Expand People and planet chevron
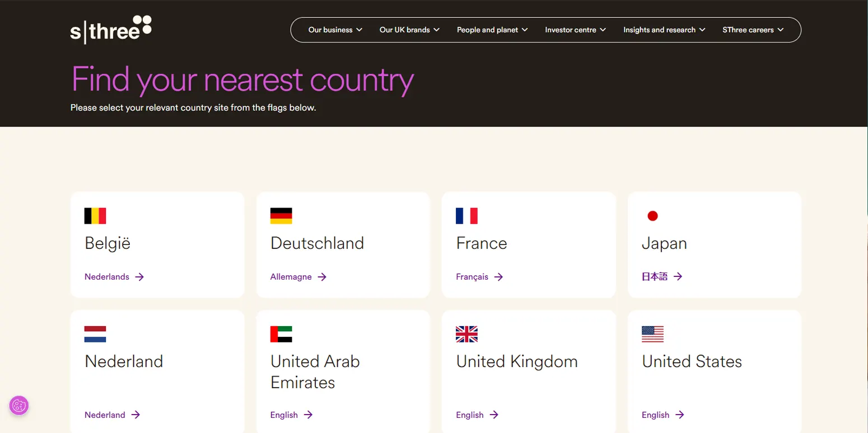Viewport: 868px width, 433px height. (x=525, y=30)
